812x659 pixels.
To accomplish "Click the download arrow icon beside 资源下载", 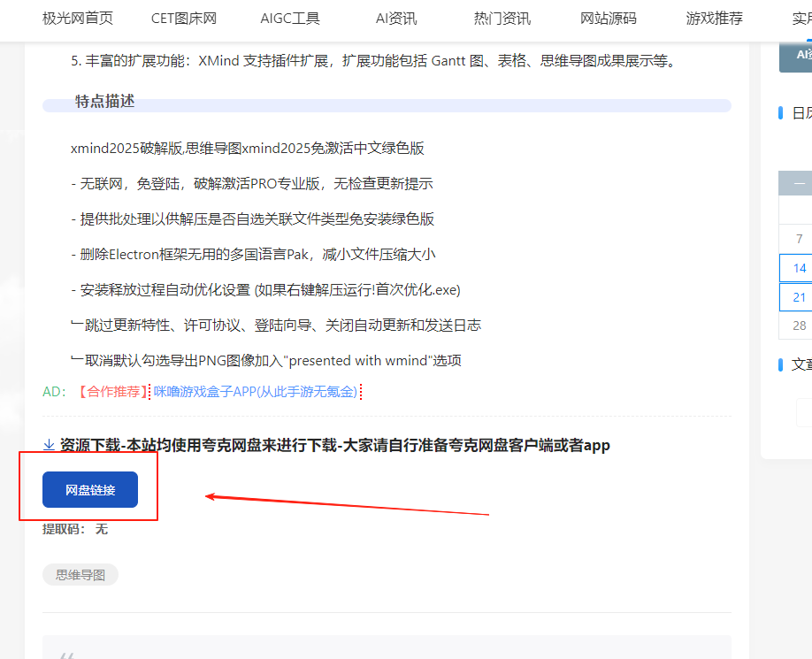I will (x=49, y=445).
